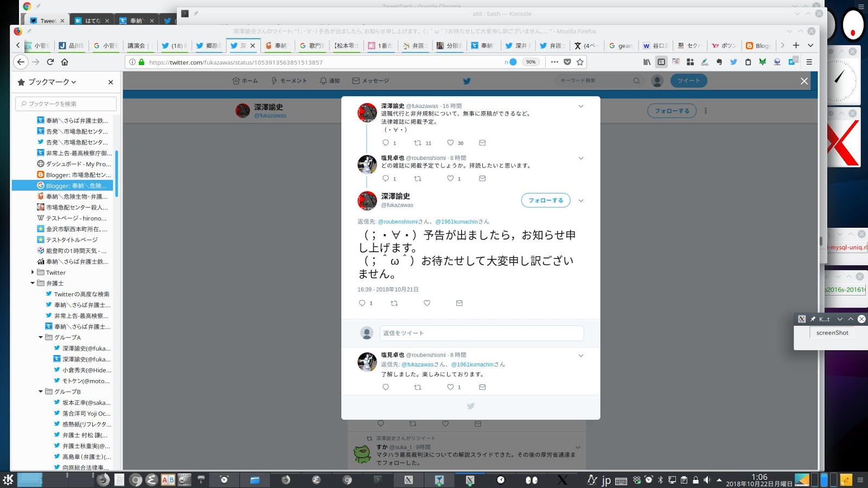The width and height of the screenshot is (868, 488).
Task: Click the 返信をツイート reply field
Action: click(482, 333)
